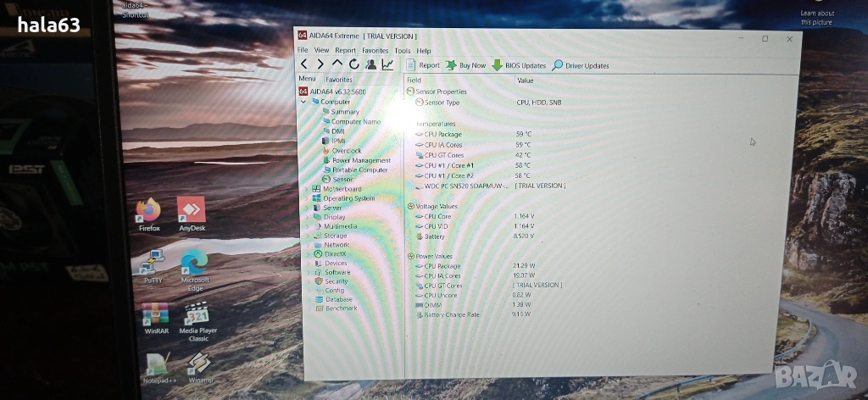
Task: Refresh the sensor readings
Action: pos(353,64)
